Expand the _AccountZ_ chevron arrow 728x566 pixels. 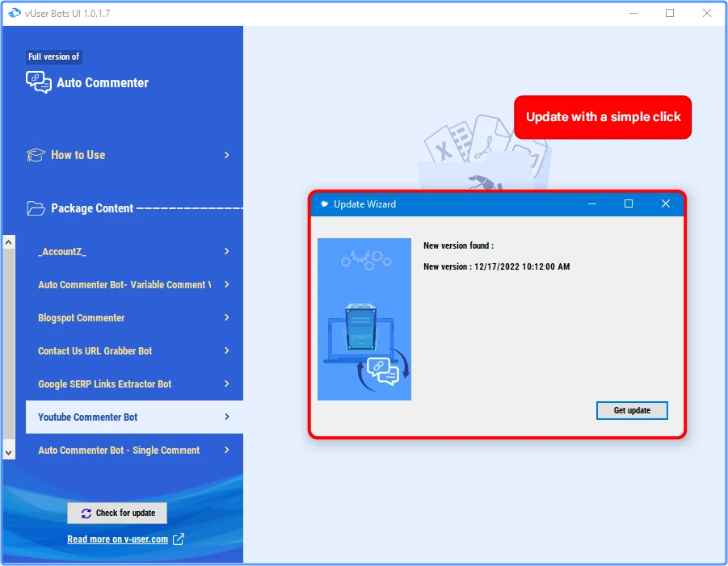tap(226, 251)
